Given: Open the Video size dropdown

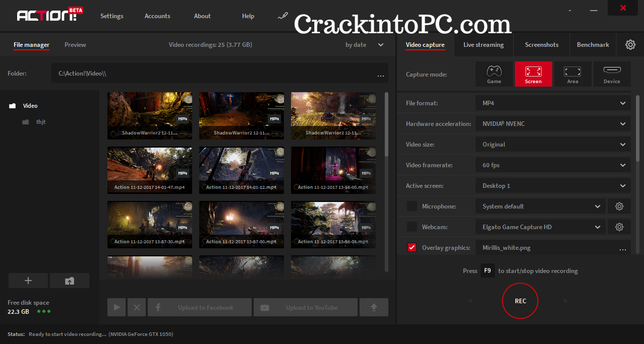Looking at the screenshot, I should click(x=553, y=144).
